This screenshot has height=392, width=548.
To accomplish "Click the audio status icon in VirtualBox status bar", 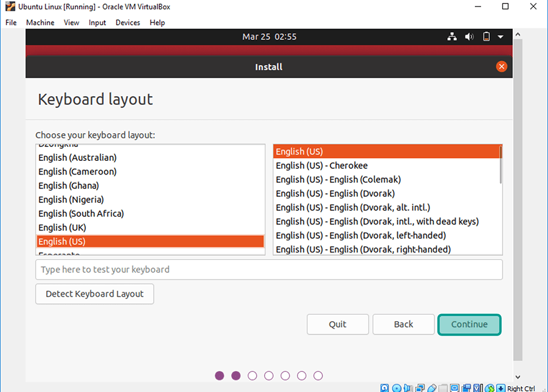I will [x=408, y=388].
